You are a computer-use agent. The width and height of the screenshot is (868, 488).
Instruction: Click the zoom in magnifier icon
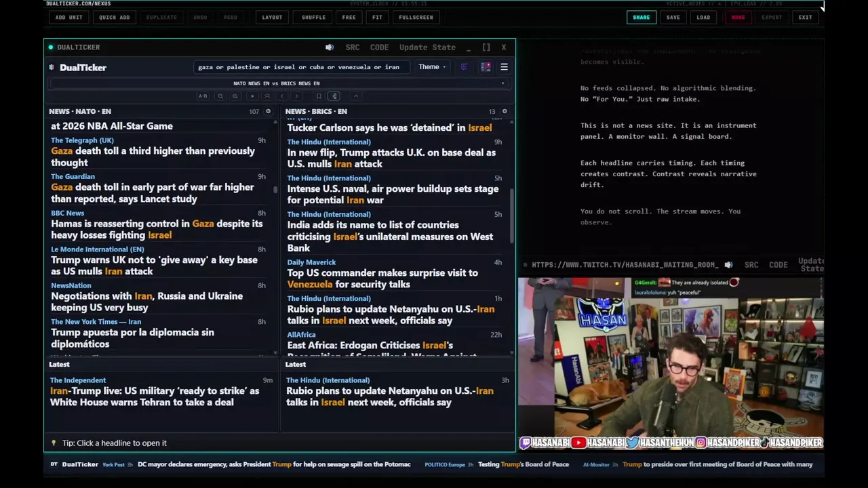point(235,96)
